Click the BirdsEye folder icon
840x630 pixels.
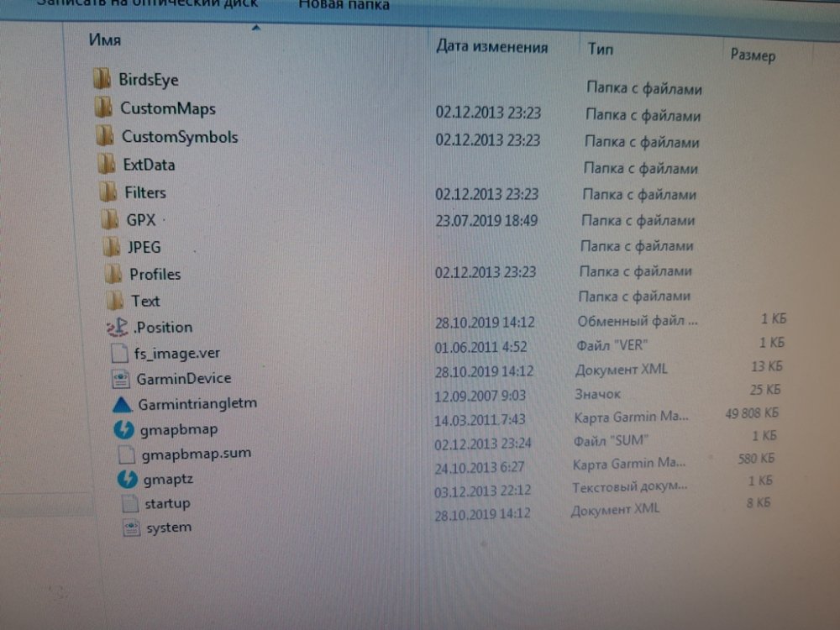tap(102, 80)
